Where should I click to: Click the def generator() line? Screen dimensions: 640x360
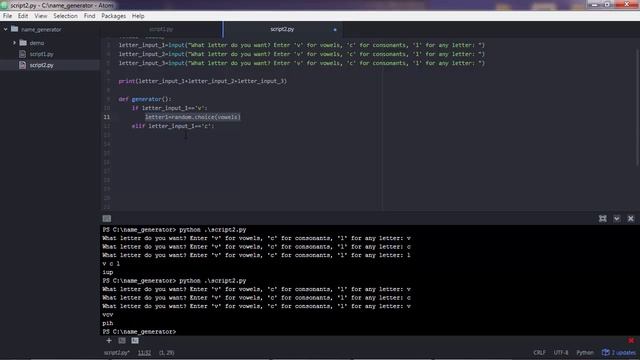pos(145,99)
